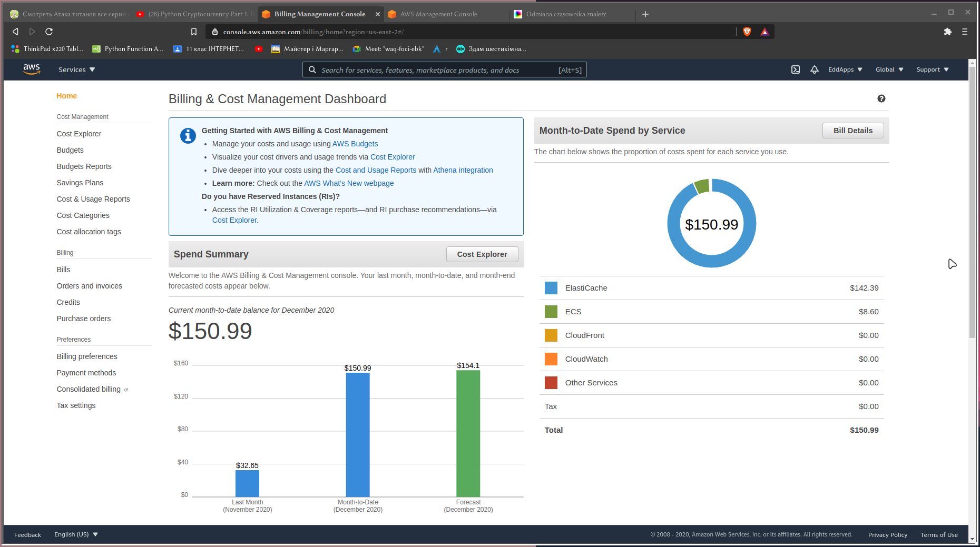
Task: Close the Billing Management Console tab
Action: (377, 14)
